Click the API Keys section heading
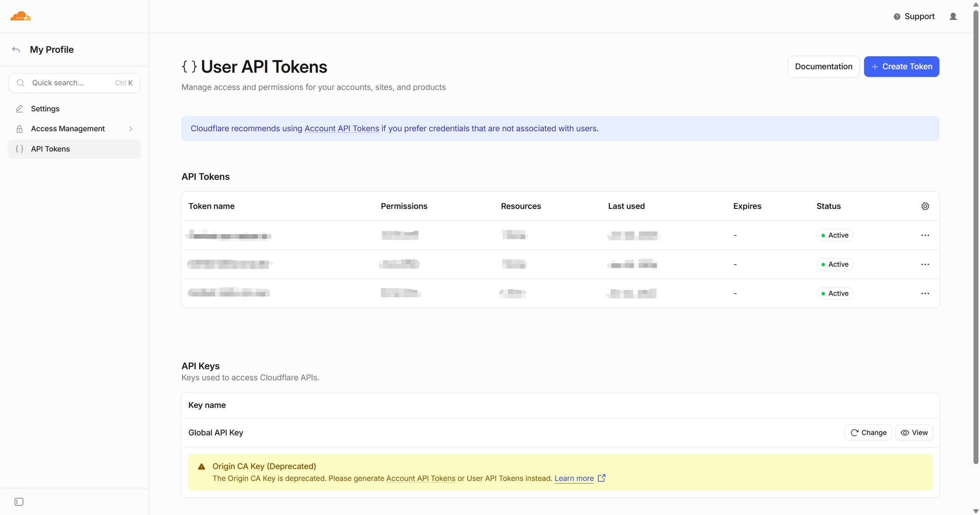 (x=201, y=366)
